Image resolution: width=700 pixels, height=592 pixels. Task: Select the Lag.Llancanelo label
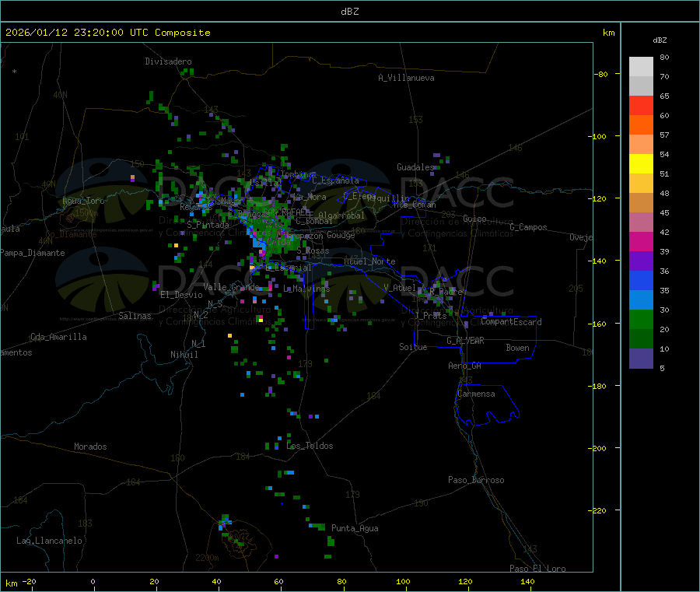[49, 541]
